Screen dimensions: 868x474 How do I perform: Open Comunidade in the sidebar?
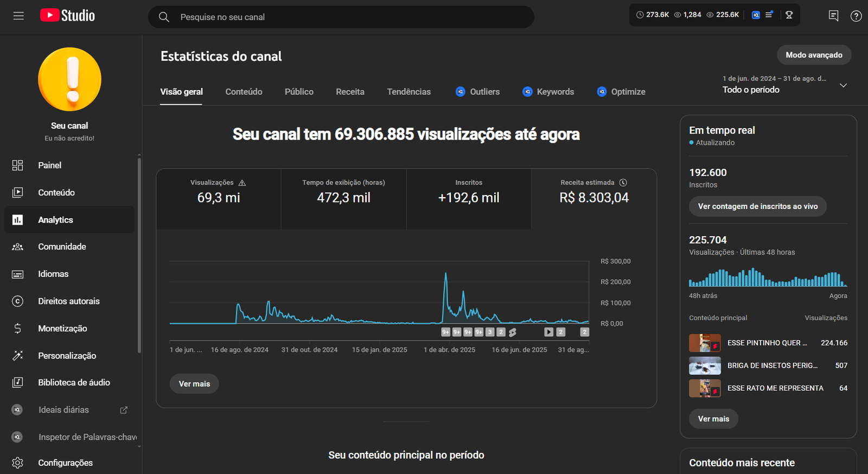coord(69,247)
